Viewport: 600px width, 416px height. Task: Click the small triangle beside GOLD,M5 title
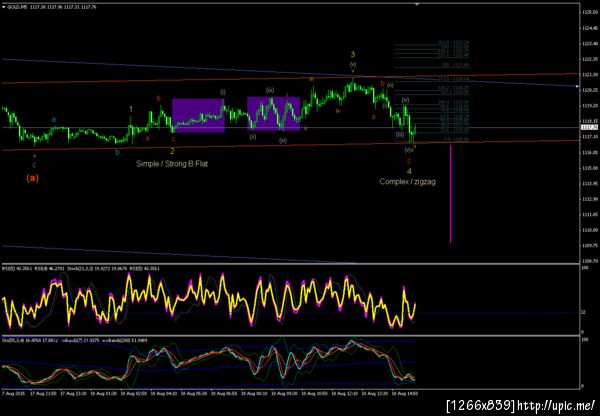4,7
